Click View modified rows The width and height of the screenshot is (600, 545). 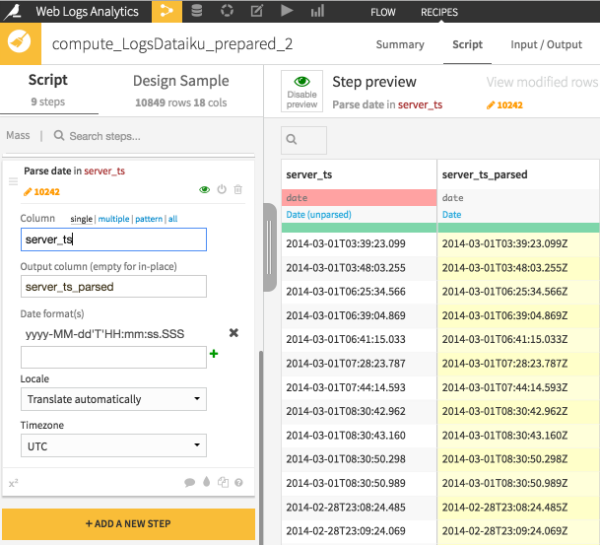click(542, 82)
